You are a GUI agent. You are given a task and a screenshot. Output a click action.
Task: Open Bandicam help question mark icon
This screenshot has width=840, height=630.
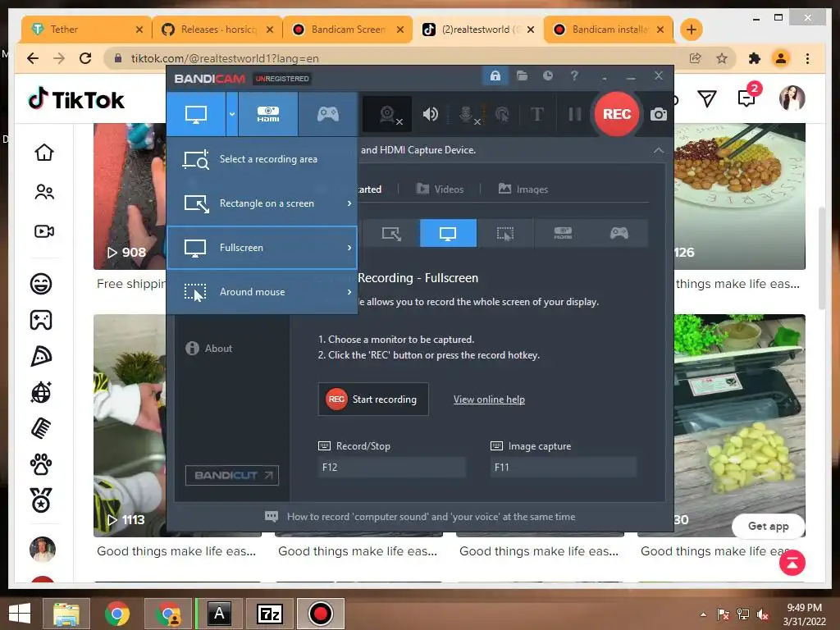574,76
